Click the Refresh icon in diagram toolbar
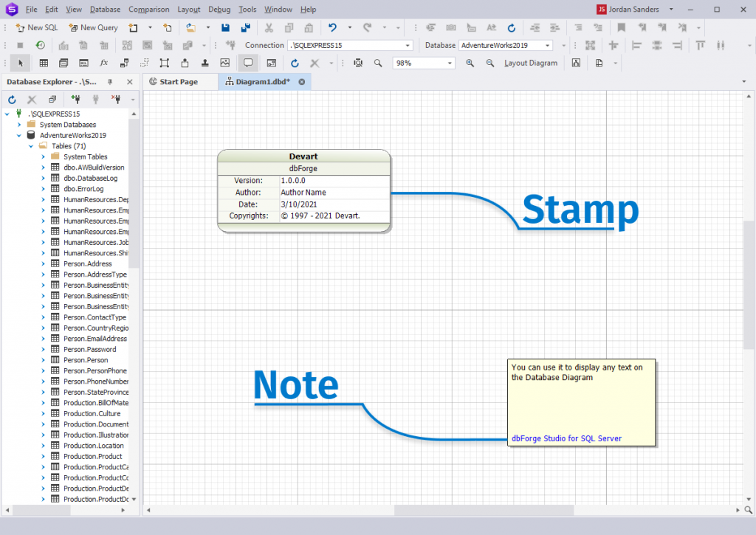The image size is (756, 535). (x=295, y=63)
